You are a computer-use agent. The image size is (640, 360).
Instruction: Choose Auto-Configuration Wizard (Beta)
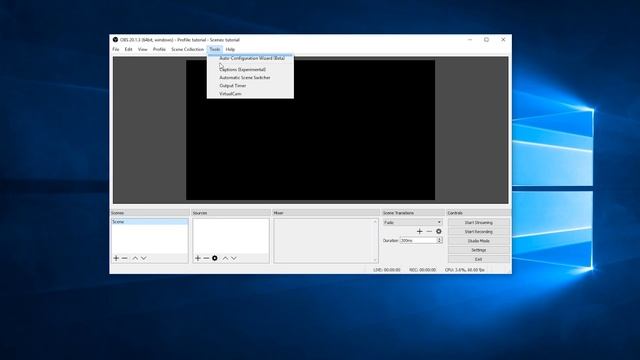tap(250, 58)
